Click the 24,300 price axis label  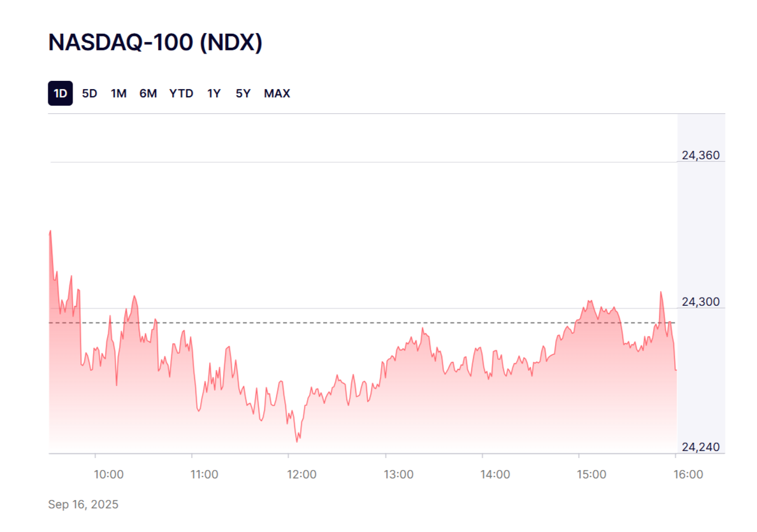click(x=700, y=302)
